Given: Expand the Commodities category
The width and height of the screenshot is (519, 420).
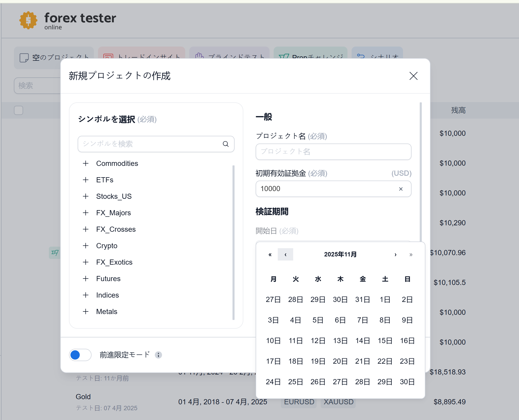Looking at the screenshot, I should click(85, 163).
